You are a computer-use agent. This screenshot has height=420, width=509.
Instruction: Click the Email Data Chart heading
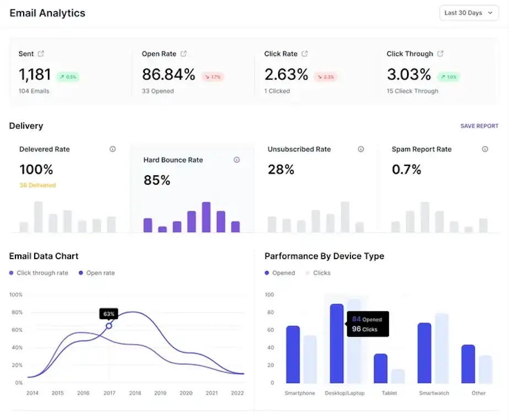[x=44, y=256]
